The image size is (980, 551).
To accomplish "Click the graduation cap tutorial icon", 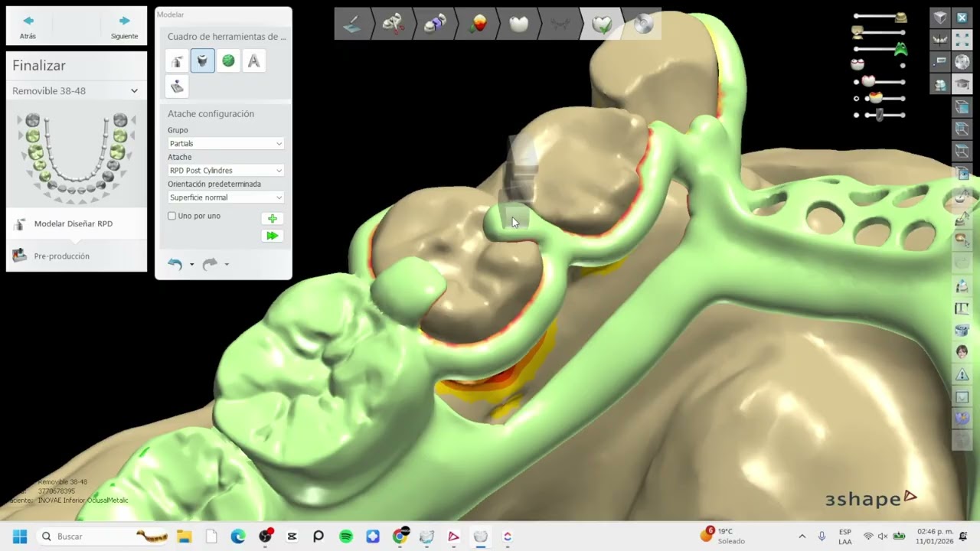I will click(962, 84).
